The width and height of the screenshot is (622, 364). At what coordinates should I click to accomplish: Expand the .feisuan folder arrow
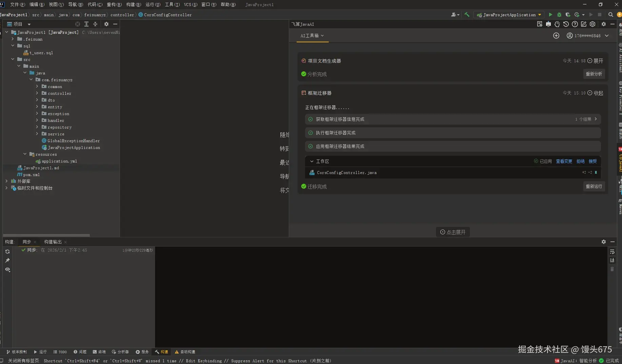pyautogui.click(x=13, y=39)
